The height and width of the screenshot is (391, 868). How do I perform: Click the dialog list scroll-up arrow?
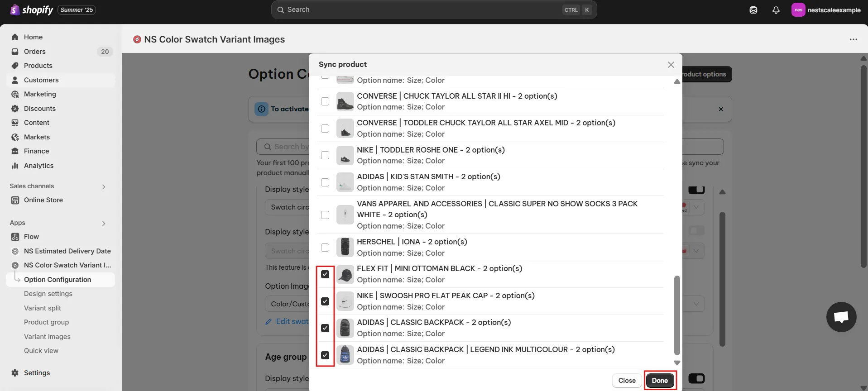click(x=677, y=82)
